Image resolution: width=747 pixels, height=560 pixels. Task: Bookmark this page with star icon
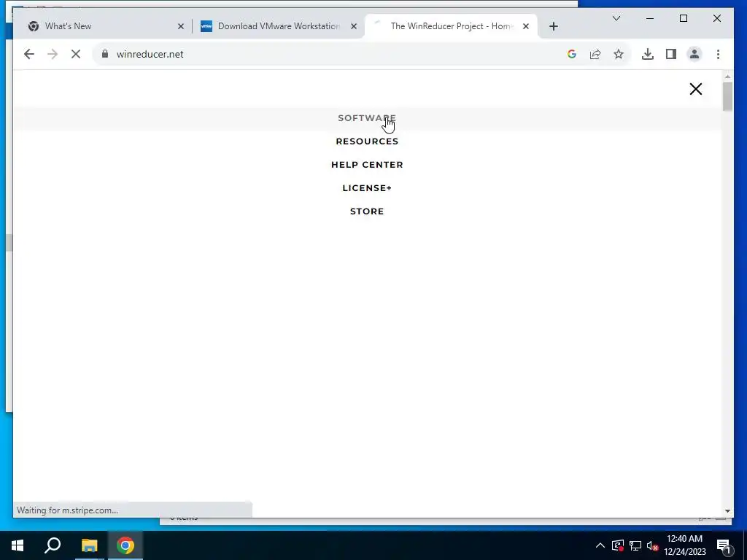(619, 54)
